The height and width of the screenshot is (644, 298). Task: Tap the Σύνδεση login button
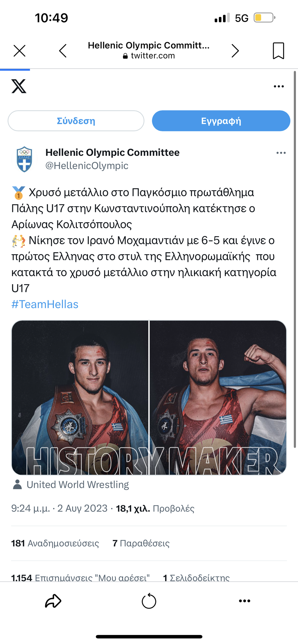tap(76, 121)
